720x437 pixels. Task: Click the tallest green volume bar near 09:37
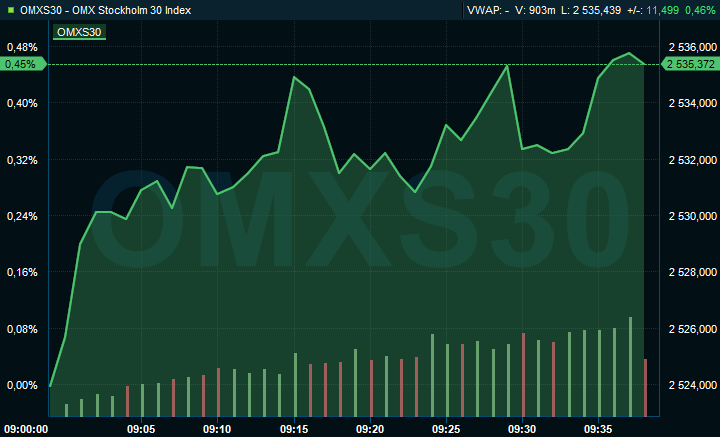click(630, 366)
